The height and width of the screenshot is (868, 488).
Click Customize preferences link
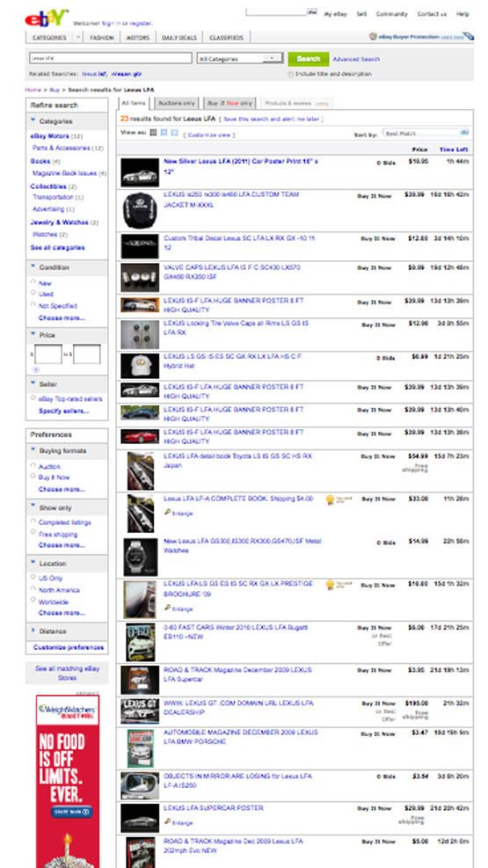pyautogui.click(x=68, y=647)
